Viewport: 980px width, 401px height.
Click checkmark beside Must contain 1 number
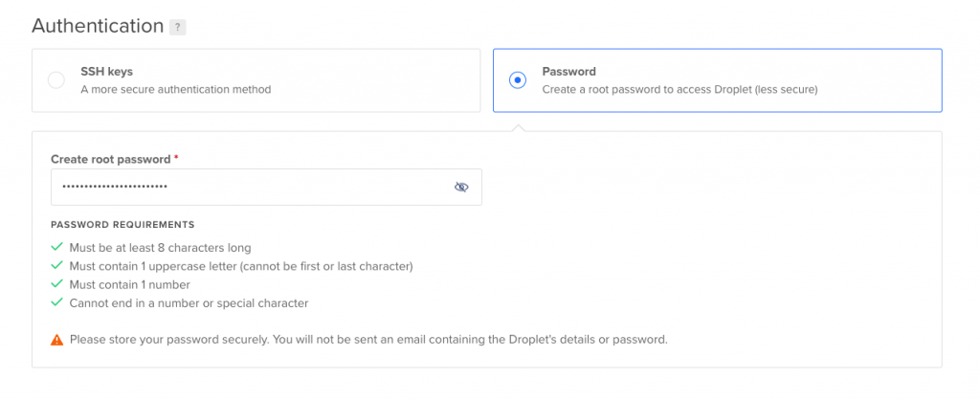pos(56,284)
